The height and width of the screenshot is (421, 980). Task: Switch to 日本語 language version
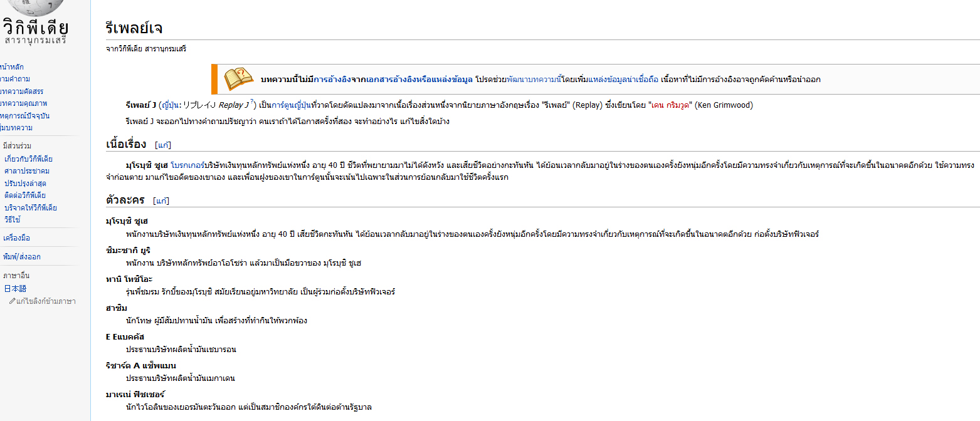coord(16,289)
